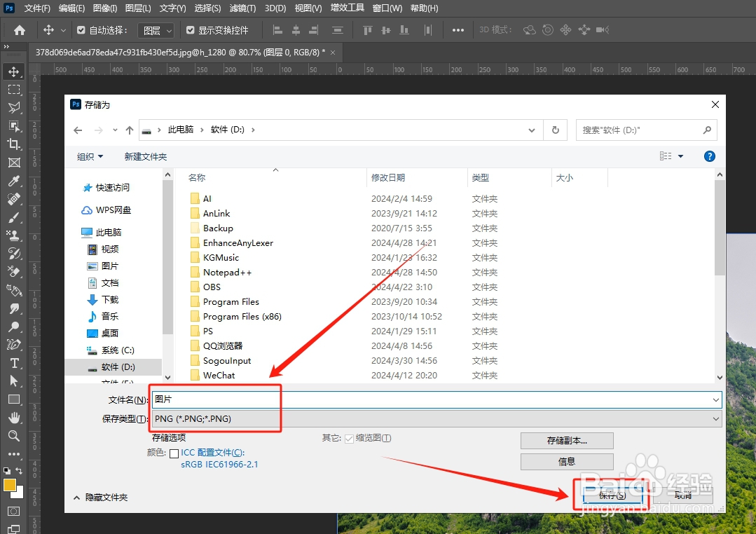Image resolution: width=756 pixels, height=534 pixels.
Task: Click the orange foreground color swatch
Action: 9,485
